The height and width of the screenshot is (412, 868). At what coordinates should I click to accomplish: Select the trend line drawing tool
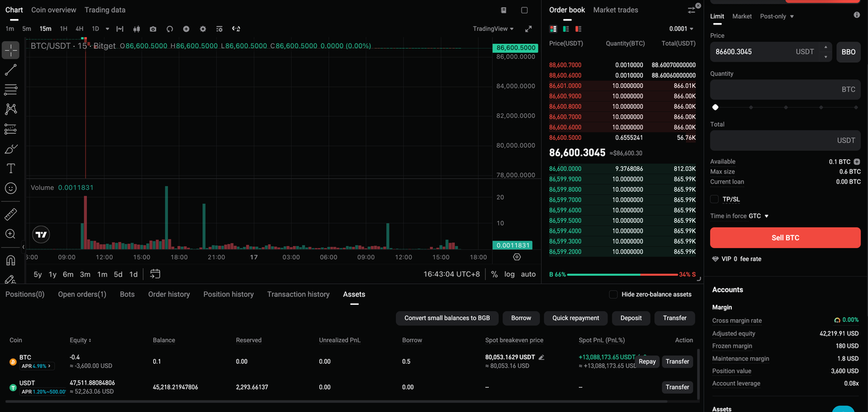[x=11, y=70]
